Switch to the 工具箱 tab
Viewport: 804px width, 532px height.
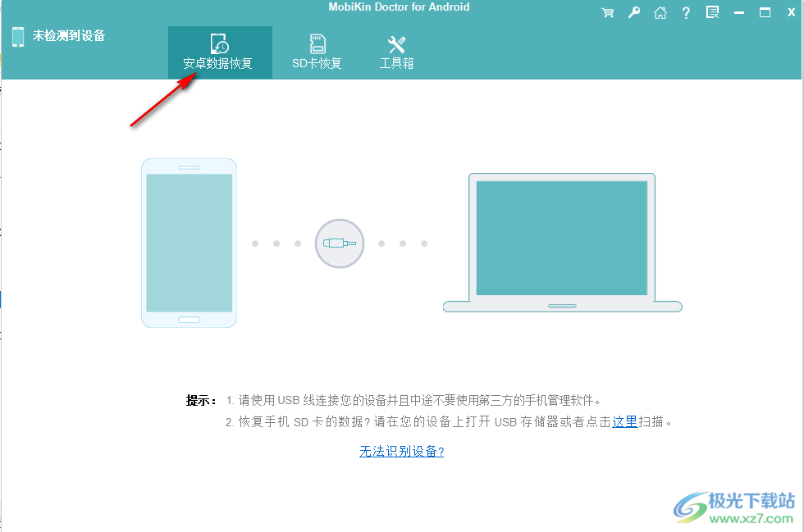pyautogui.click(x=395, y=52)
